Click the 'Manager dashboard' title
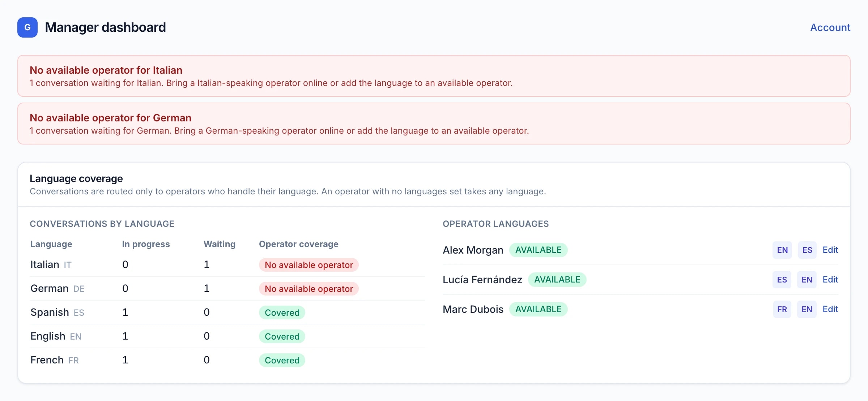The height and width of the screenshot is (401, 868). pos(105,27)
